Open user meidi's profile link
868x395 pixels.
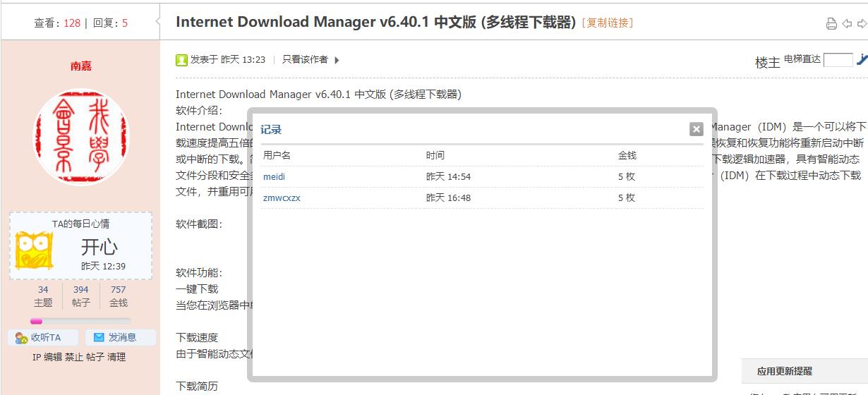coord(274,176)
